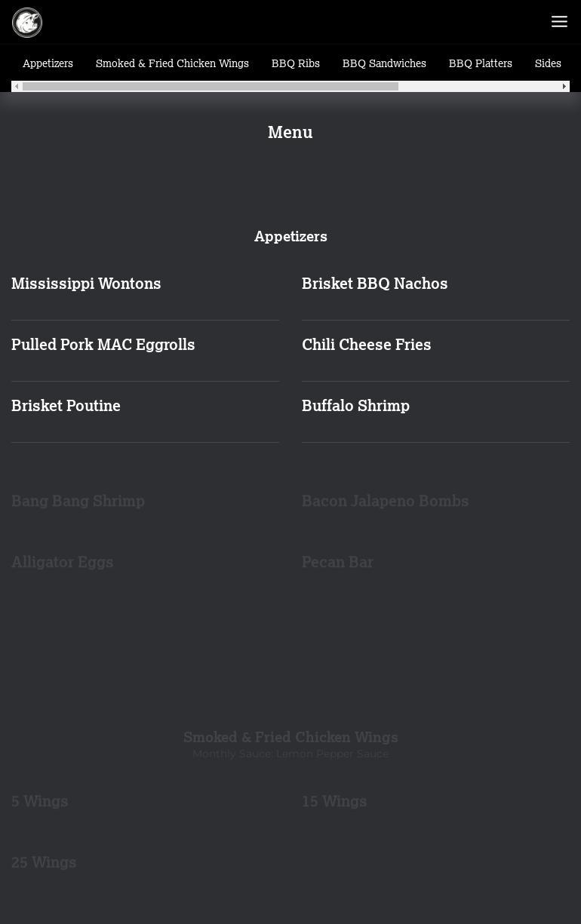The image size is (581, 924).
Task: Click Bacon Jalapeno Bombs item
Action: [385, 501]
